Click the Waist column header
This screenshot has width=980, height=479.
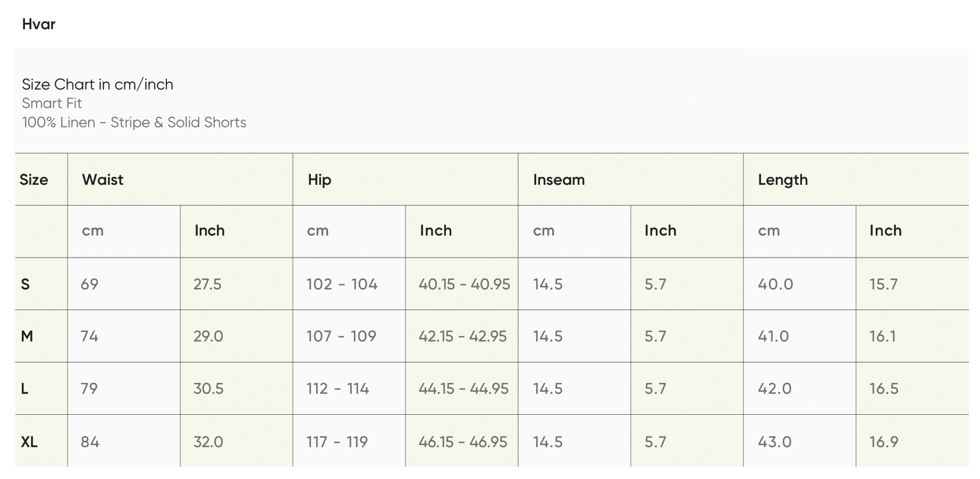pyautogui.click(x=103, y=180)
